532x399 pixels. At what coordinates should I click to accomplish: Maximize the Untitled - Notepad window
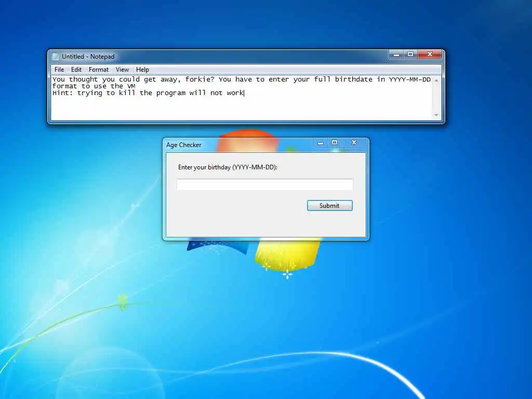pos(410,54)
